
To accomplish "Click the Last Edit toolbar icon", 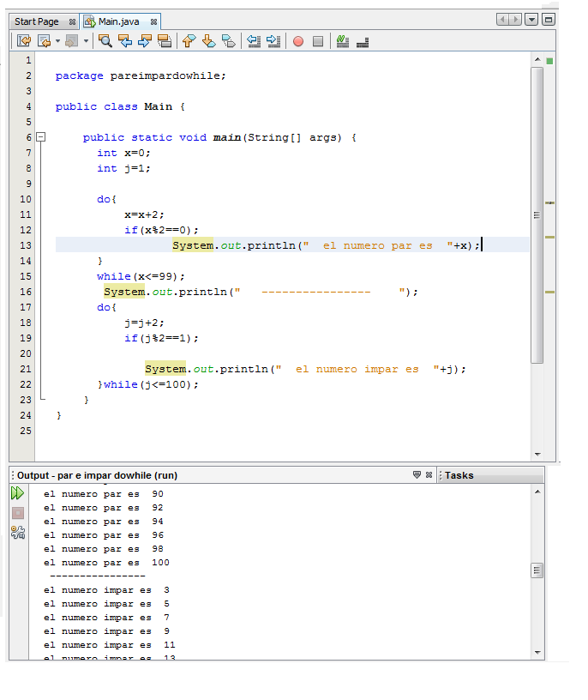I will 24,41.
